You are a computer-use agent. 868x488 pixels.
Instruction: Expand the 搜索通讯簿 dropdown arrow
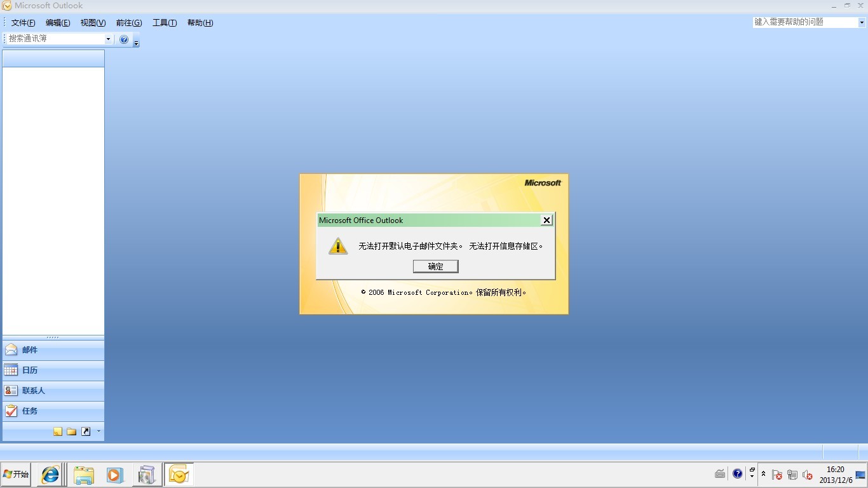[108, 39]
